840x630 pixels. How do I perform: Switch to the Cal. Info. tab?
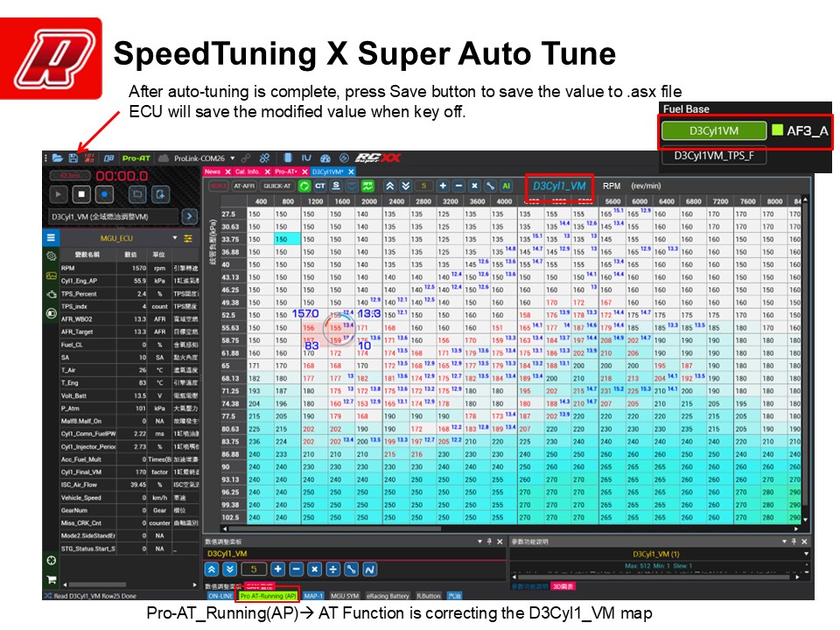[246, 171]
